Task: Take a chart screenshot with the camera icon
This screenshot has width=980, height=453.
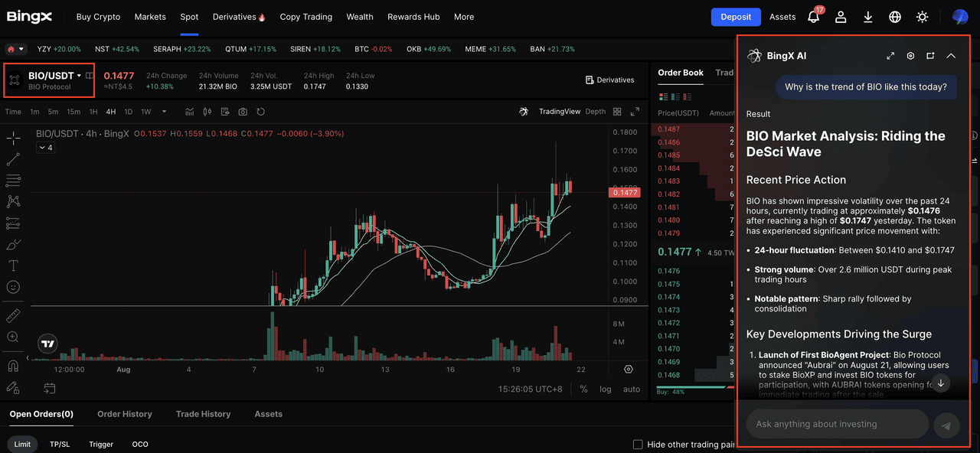Action: [x=241, y=111]
